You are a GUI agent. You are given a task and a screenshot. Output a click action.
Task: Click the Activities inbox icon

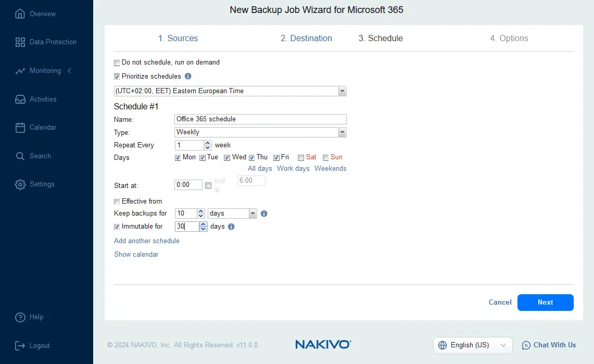20,99
